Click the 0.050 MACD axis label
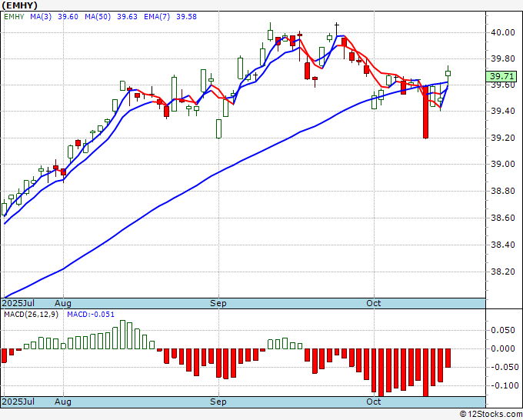This screenshot has height=420, width=523. pos(503,330)
